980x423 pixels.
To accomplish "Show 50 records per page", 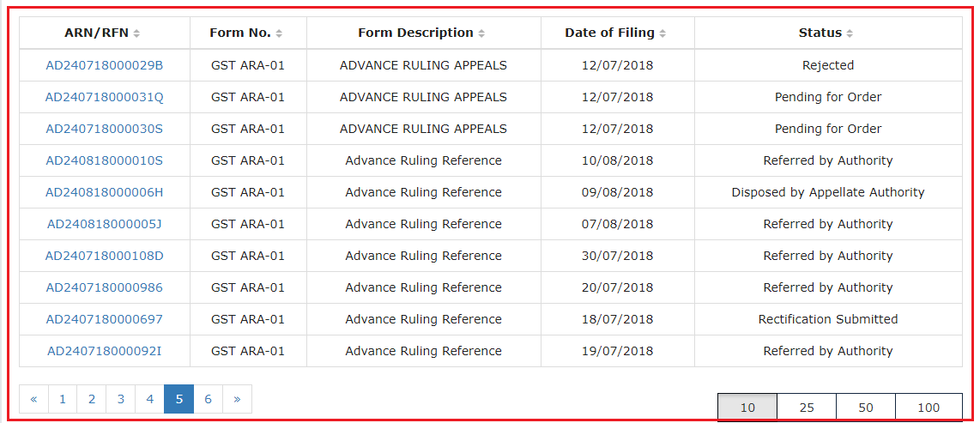I will coord(866,408).
